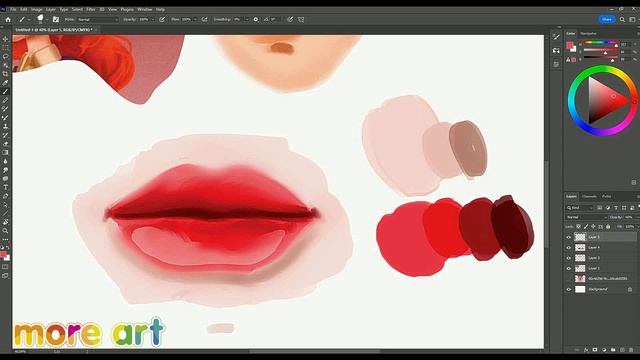Screen dimensions: 640x360
Task: Click the Home icon in options bar
Action: [8, 19]
